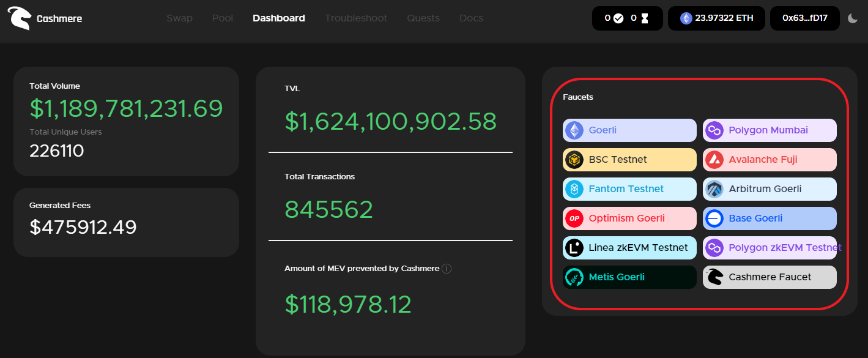Click the Generated Fees value $475912.49
This screenshot has width=868, height=358.
tap(83, 227)
